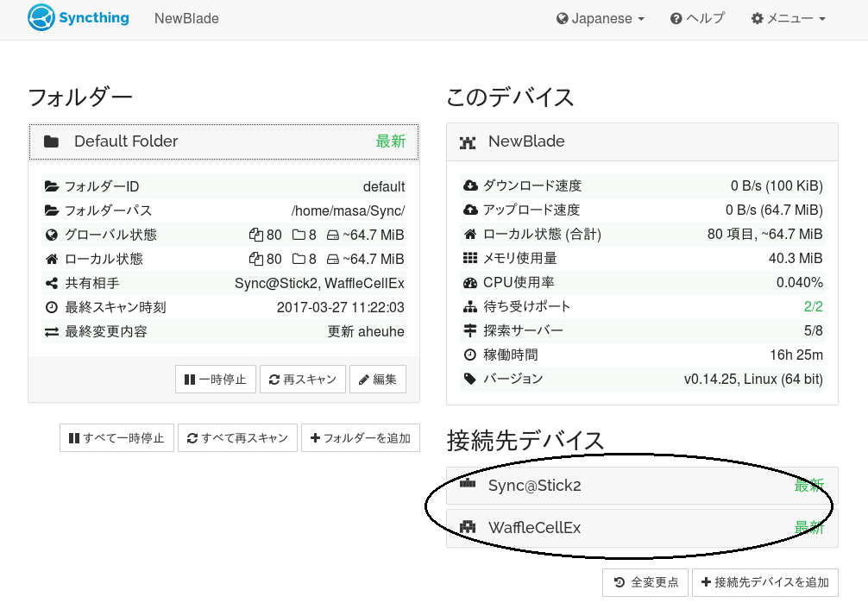This screenshot has height=609, width=868.
Task: Click the NewBlade device identicon
Action: pos(468,141)
